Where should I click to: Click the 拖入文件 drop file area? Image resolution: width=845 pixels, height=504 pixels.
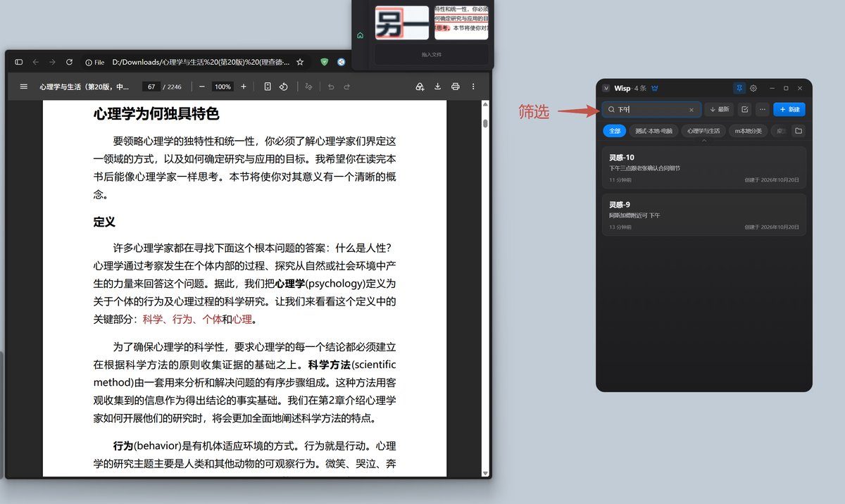tap(432, 54)
